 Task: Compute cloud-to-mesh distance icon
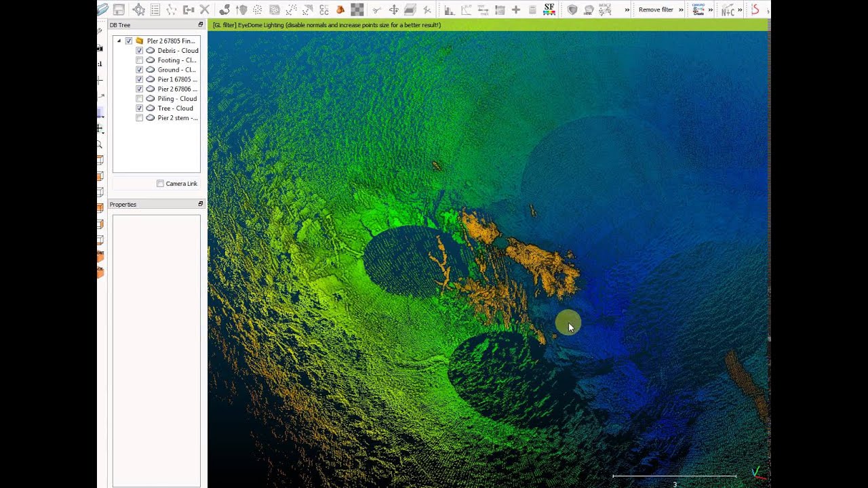[307, 9]
